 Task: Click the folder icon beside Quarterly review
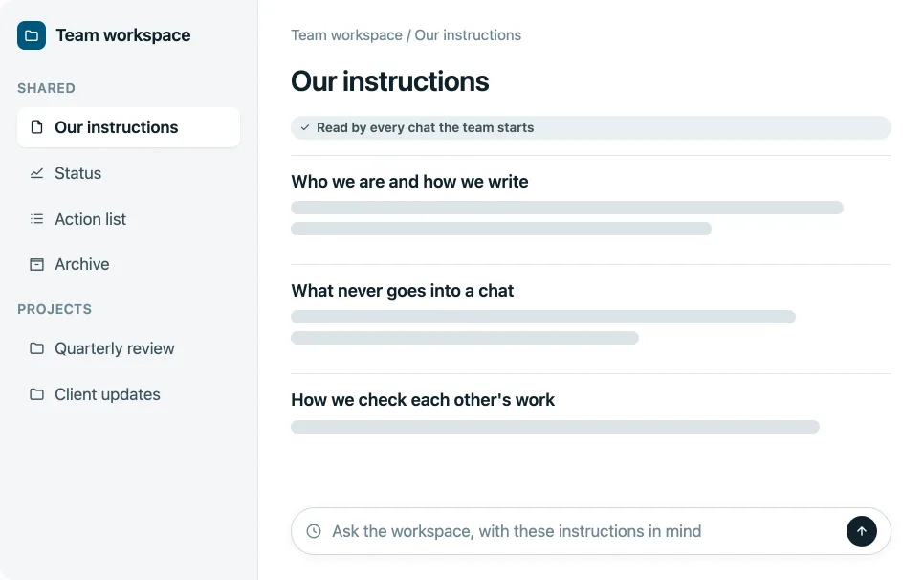(x=36, y=348)
